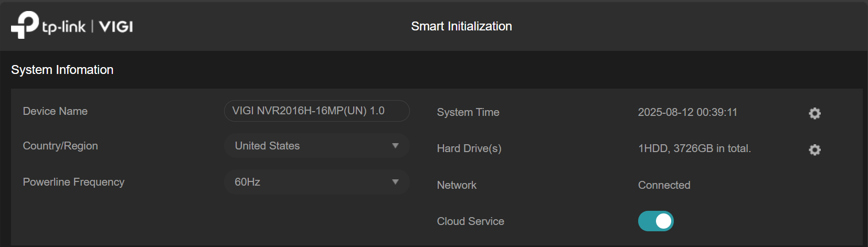868x247 pixels.
Task: Click the '1HDD, 3726GB in total.' text
Action: coord(694,148)
